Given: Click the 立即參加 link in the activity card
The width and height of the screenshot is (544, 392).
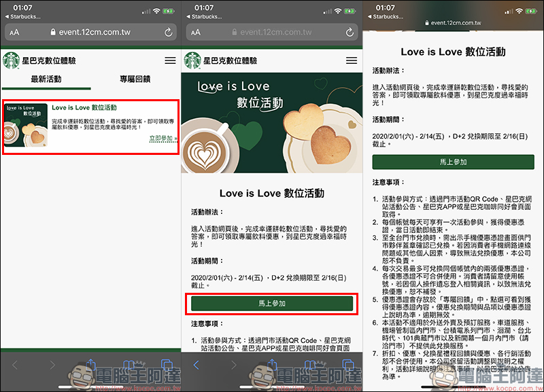Looking at the screenshot, I should pyautogui.click(x=161, y=139).
